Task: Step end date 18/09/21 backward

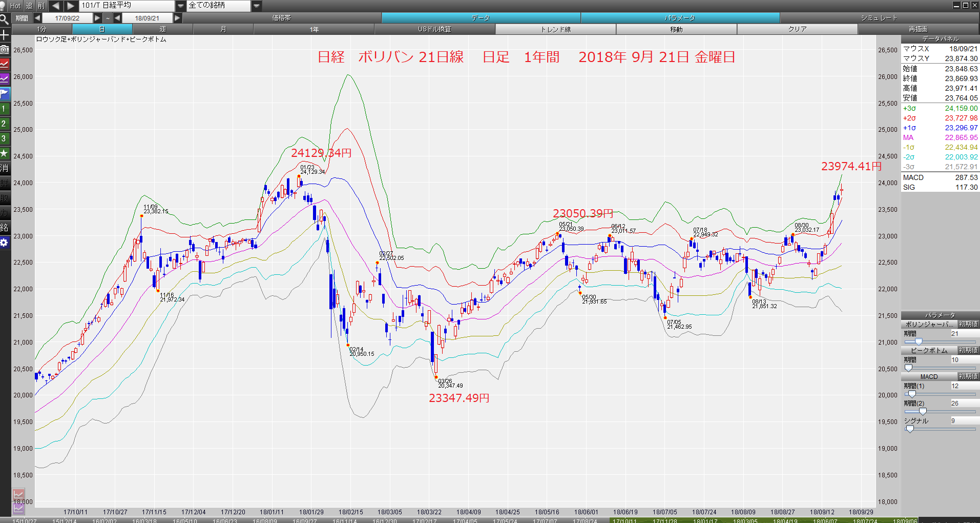Action: 117,18
